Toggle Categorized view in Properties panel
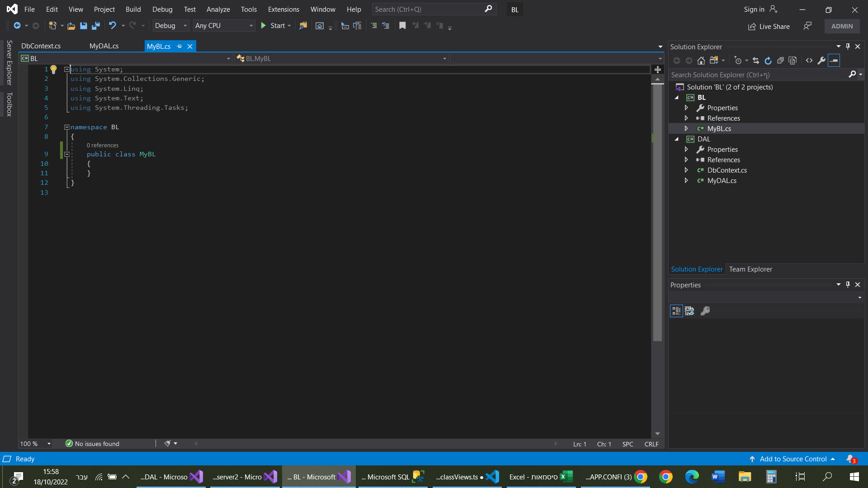This screenshot has width=868, height=488. click(676, 311)
